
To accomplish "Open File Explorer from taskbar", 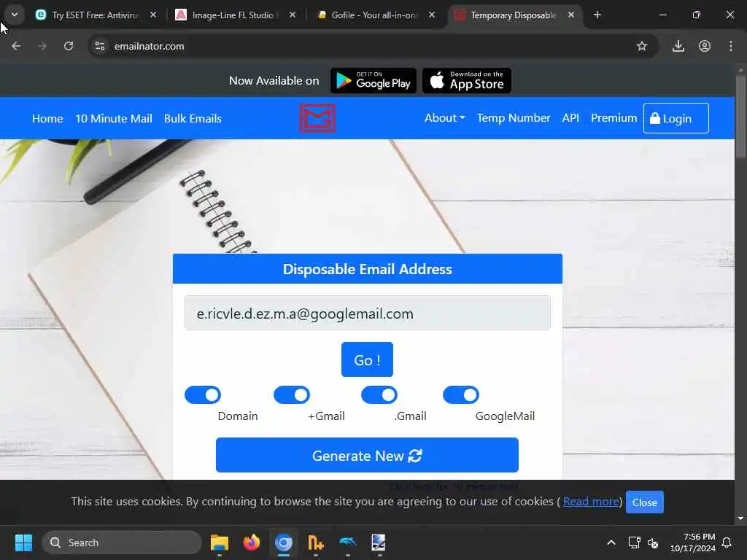I will pyautogui.click(x=220, y=542).
